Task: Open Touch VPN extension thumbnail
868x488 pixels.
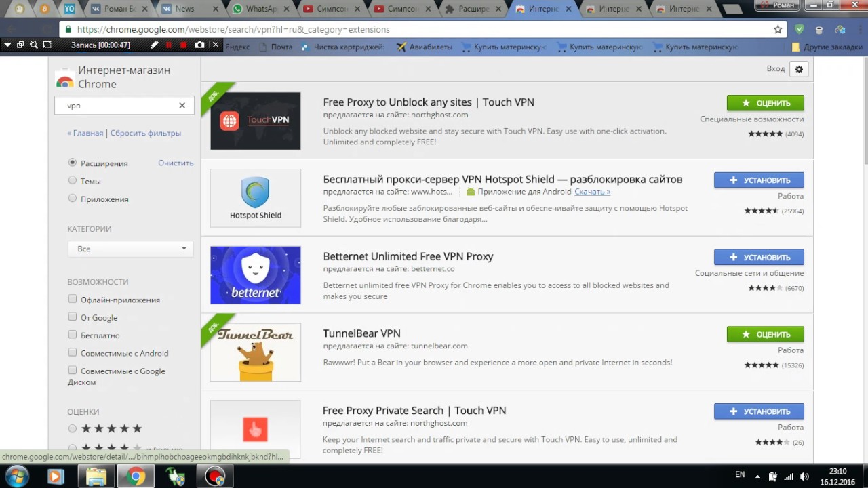Action: point(256,121)
